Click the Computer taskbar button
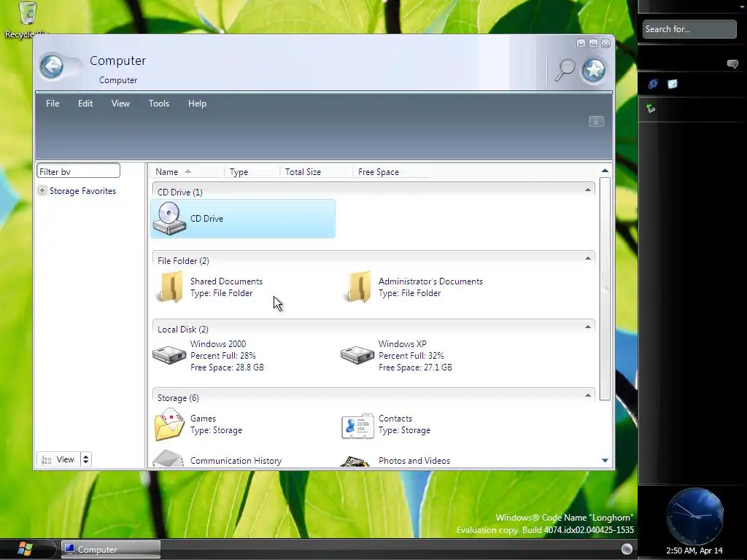 tap(111, 549)
